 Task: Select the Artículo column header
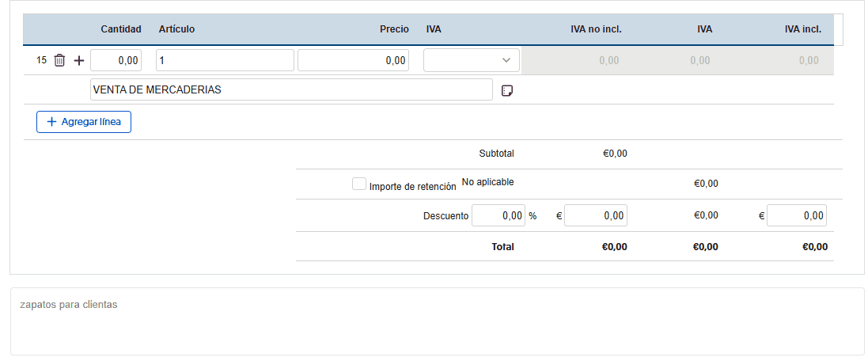[x=176, y=29]
